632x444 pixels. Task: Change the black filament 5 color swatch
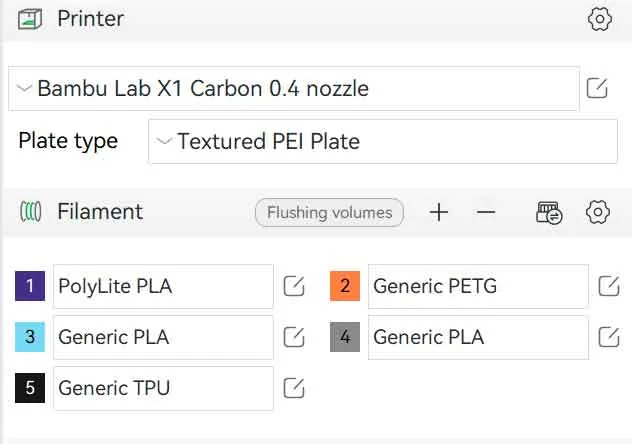(x=30, y=388)
